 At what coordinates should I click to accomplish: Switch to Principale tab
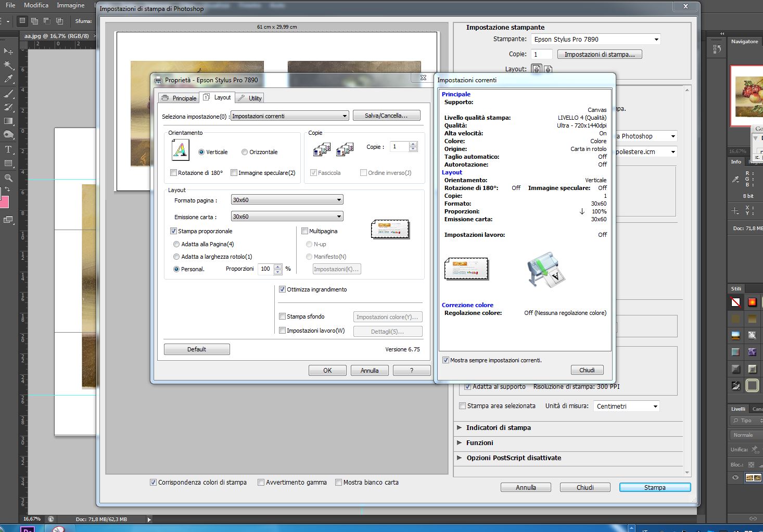tap(179, 98)
